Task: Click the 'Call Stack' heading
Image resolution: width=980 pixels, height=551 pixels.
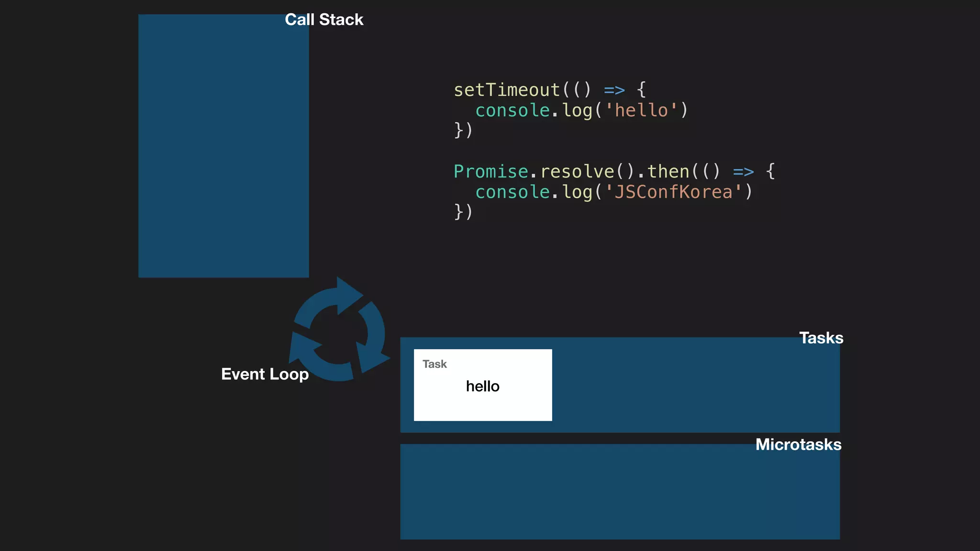Action: point(324,20)
